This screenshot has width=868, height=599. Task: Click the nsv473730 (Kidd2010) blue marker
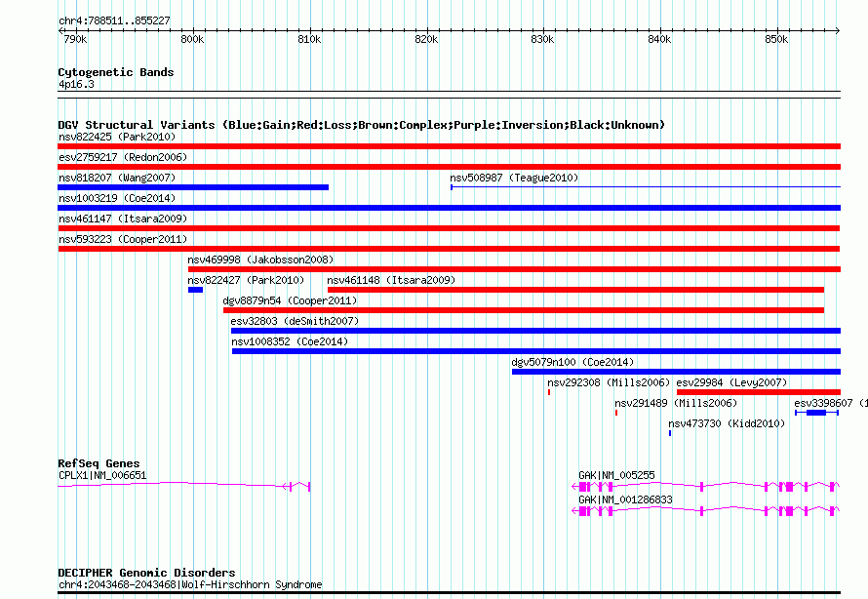(670, 433)
